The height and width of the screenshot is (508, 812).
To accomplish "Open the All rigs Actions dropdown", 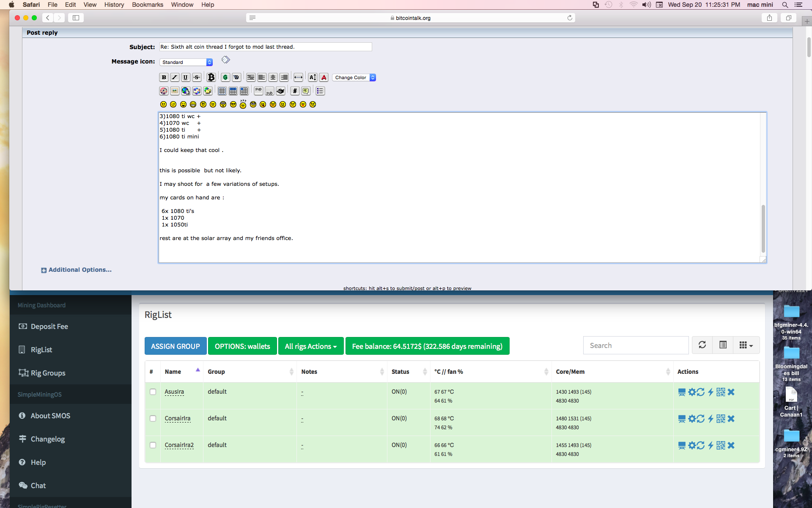I will (311, 346).
